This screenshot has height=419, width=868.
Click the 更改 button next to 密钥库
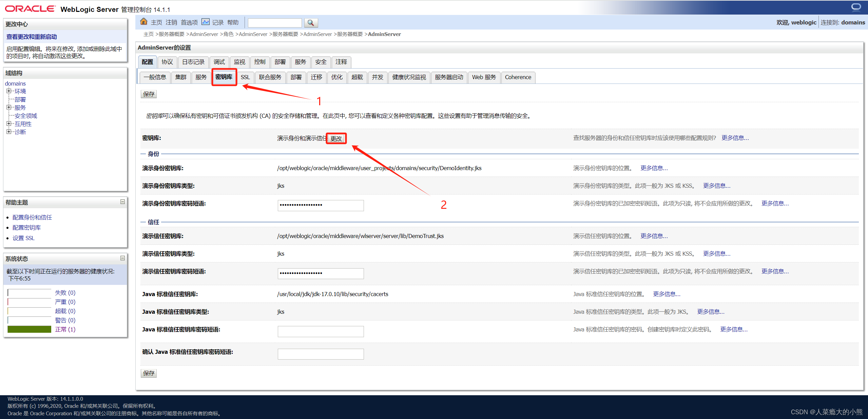coord(336,138)
